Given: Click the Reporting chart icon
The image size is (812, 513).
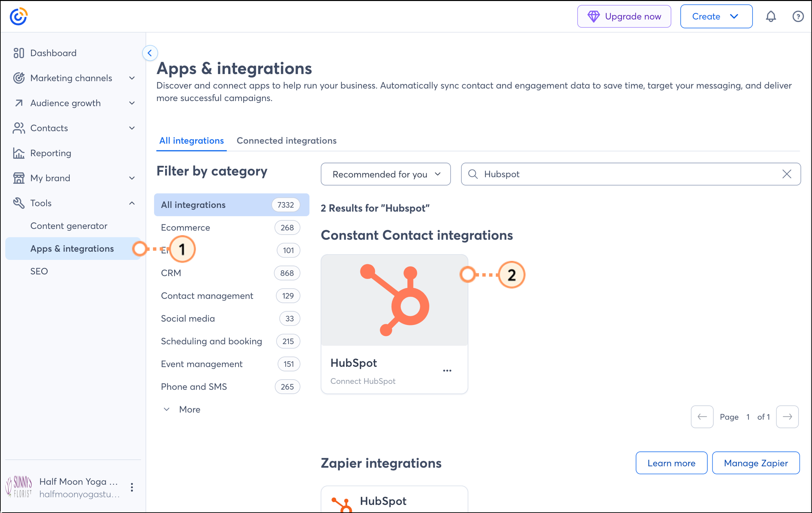Looking at the screenshot, I should [19, 153].
